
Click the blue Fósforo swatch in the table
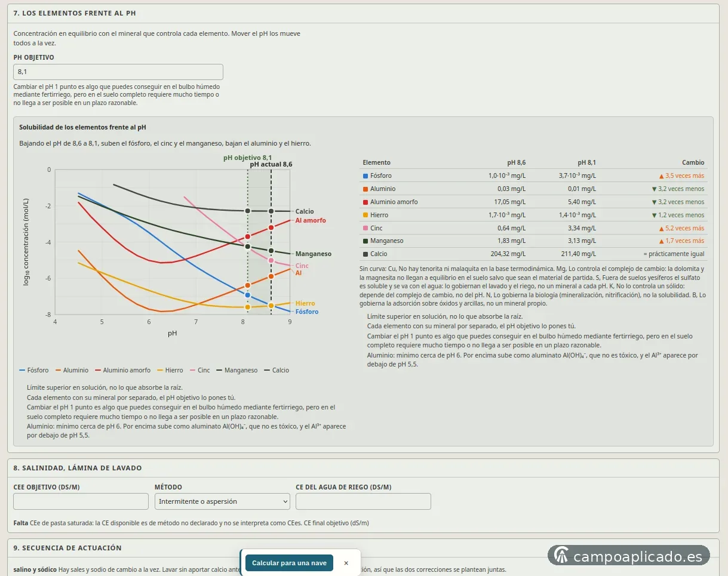pyautogui.click(x=365, y=176)
